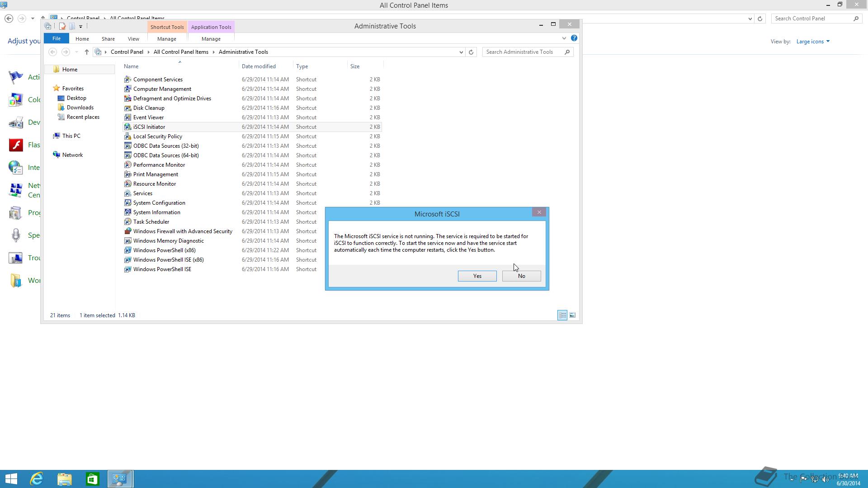
Task: Select This PC in the navigation pane
Action: point(71,136)
